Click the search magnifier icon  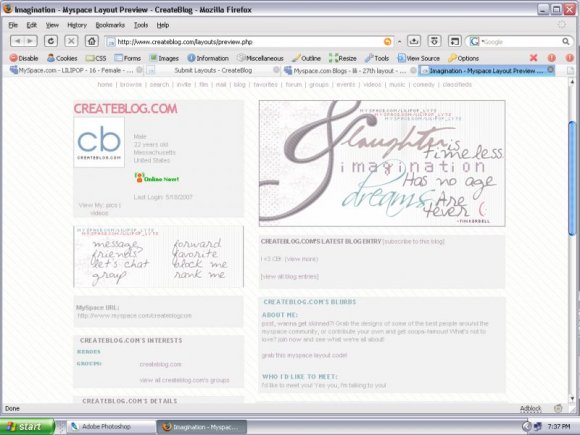[566, 41]
